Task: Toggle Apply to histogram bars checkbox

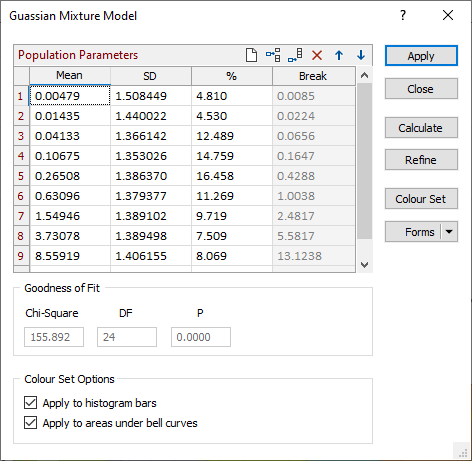Action: [x=30, y=403]
